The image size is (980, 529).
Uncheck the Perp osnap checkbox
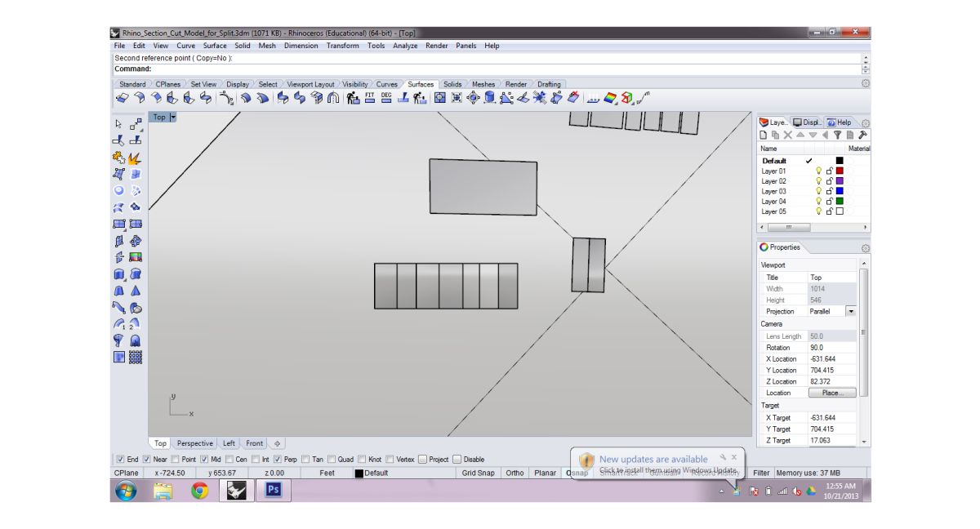[x=278, y=459]
